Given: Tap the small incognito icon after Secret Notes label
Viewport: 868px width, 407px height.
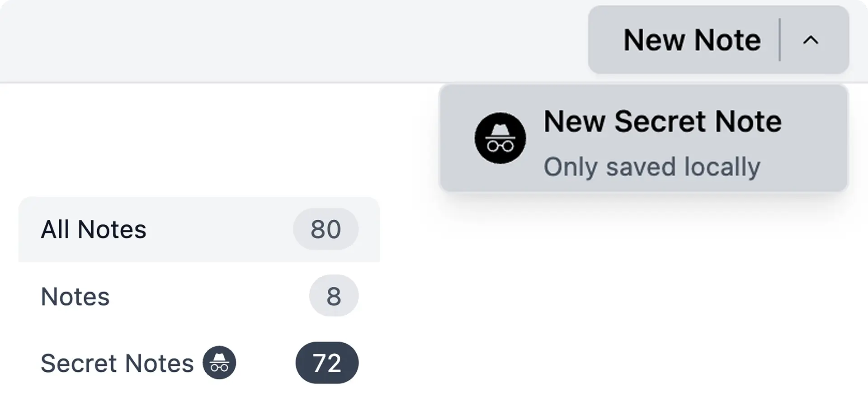Looking at the screenshot, I should [220, 363].
